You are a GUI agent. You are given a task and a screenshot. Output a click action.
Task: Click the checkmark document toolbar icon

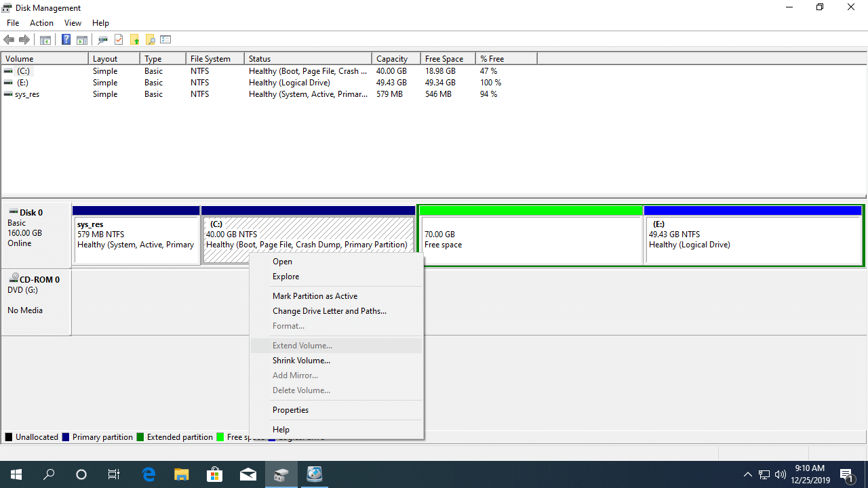119,40
